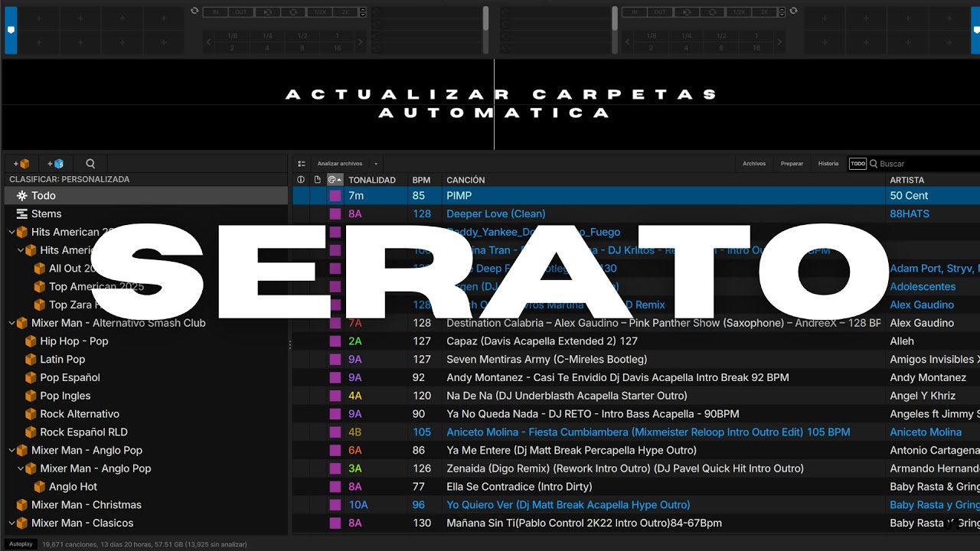The height and width of the screenshot is (551, 980).
Task: Click the color swatch of Capaz track
Action: pyautogui.click(x=335, y=341)
